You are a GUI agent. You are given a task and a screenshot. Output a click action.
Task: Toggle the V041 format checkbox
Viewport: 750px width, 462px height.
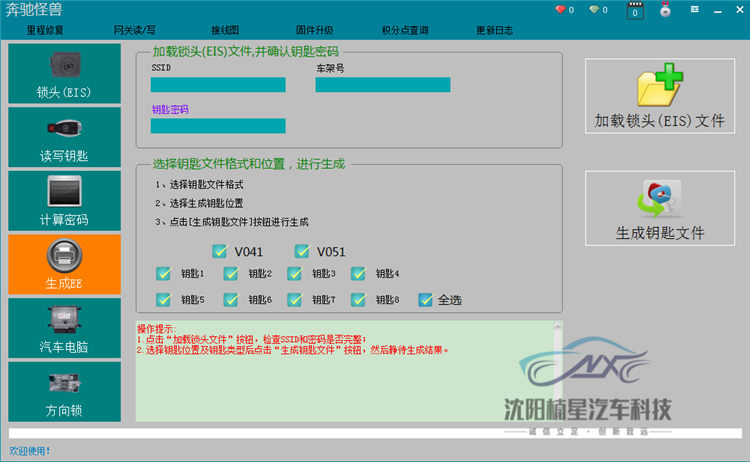coord(219,251)
